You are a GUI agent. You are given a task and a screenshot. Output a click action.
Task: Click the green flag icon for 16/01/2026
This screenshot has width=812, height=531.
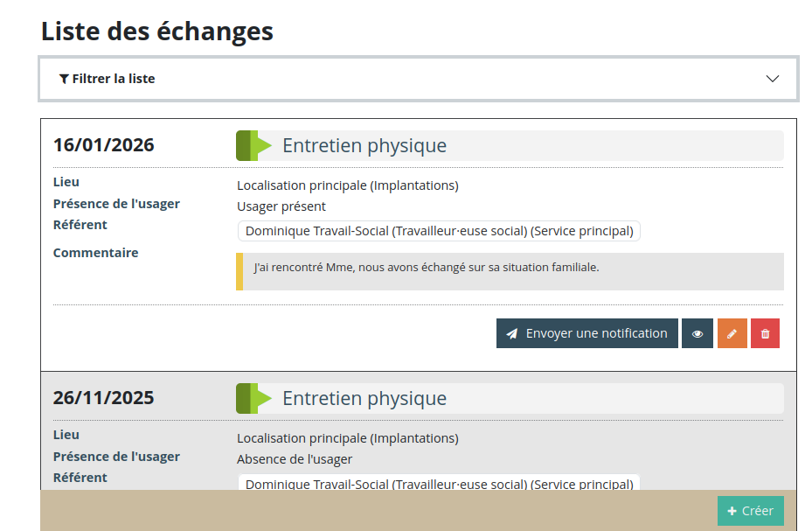253,145
